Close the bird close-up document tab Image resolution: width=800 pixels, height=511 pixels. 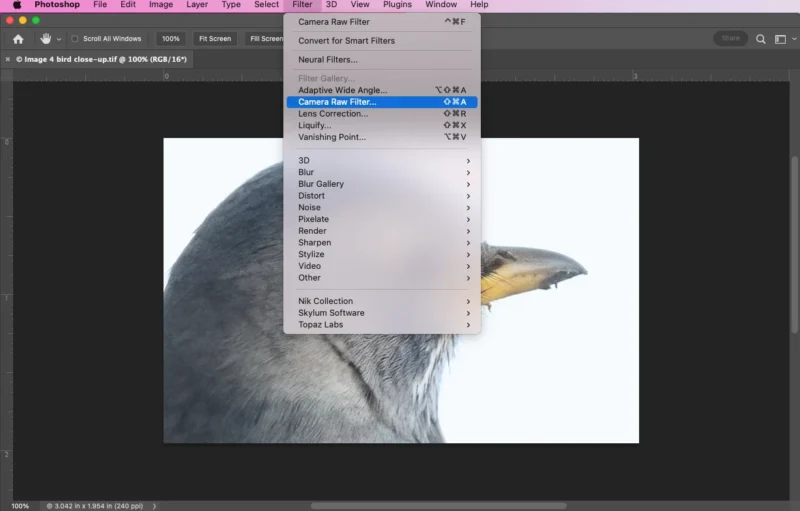point(9,59)
